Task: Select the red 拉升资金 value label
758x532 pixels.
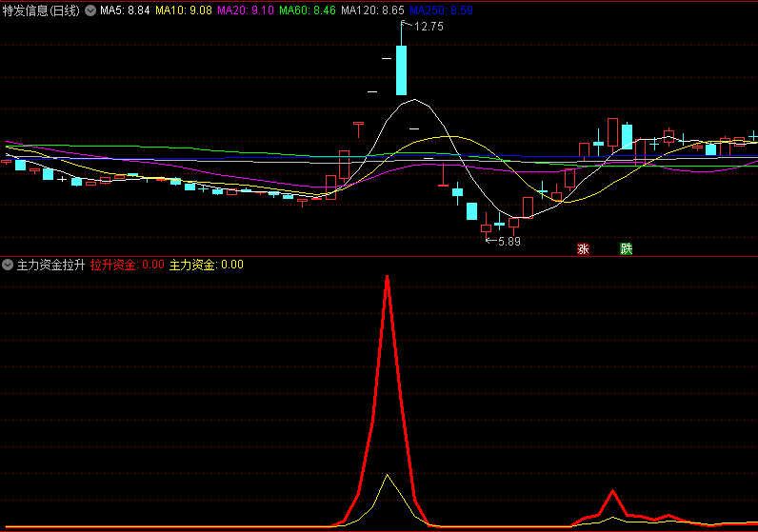Action: click(x=128, y=265)
